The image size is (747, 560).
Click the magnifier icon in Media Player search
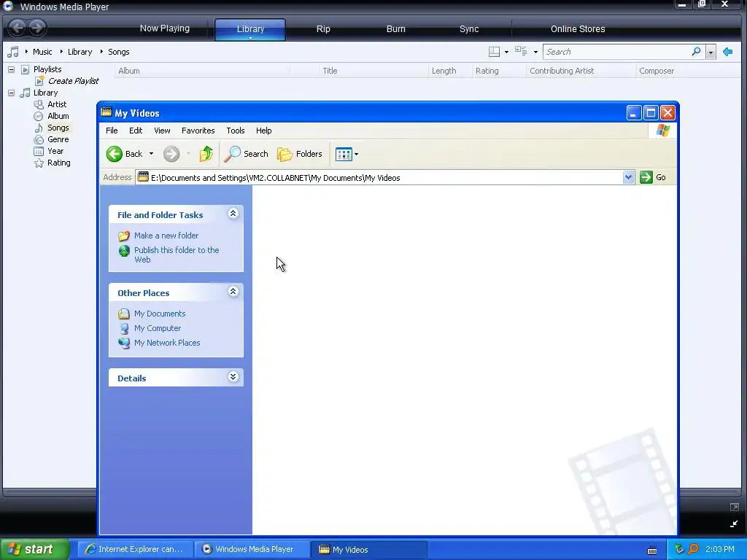[x=696, y=52]
